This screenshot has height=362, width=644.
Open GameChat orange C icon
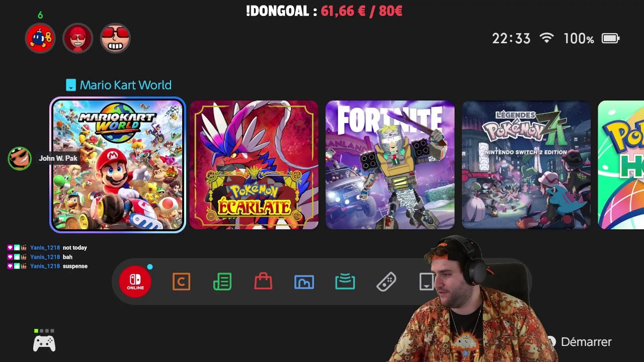click(x=181, y=282)
